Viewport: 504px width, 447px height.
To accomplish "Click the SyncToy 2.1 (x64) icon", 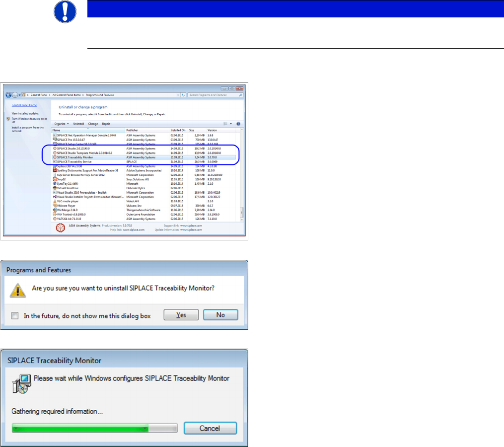I will click(55, 184).
